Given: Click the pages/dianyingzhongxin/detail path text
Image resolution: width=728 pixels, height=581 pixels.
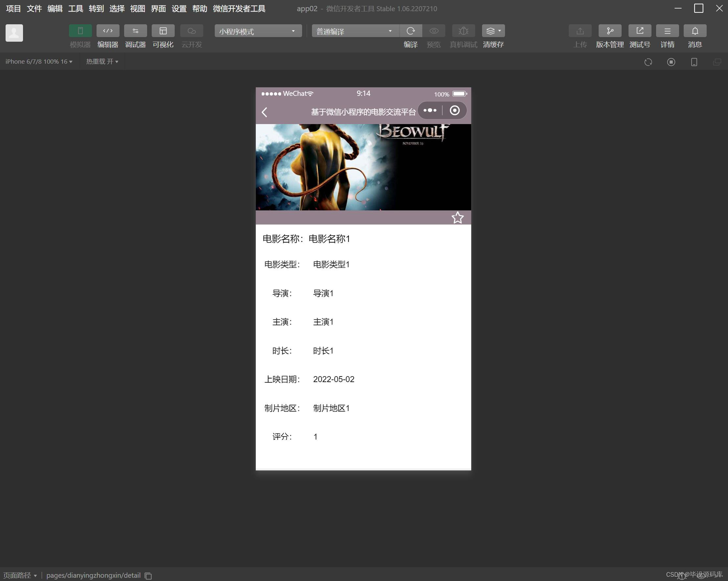Looking at the screenshot, I should point(93,575).
